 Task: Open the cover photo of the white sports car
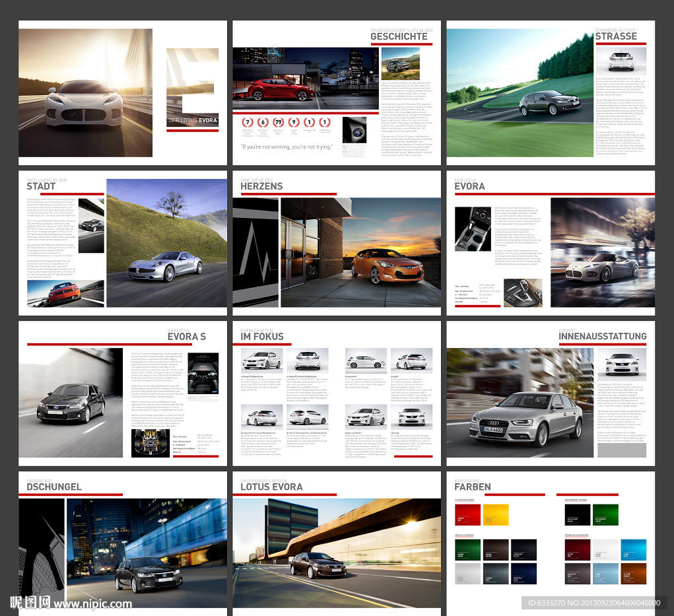coord(85,93)
